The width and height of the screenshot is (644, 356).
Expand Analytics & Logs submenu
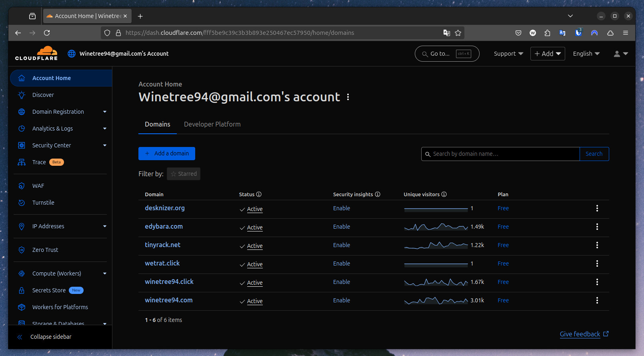(x=105, y=129)
